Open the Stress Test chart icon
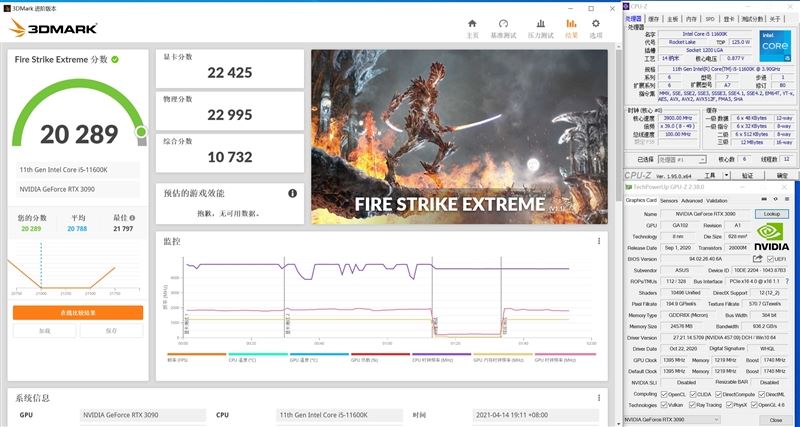Viewport: 800px width, 427px height. coord(540,23)
